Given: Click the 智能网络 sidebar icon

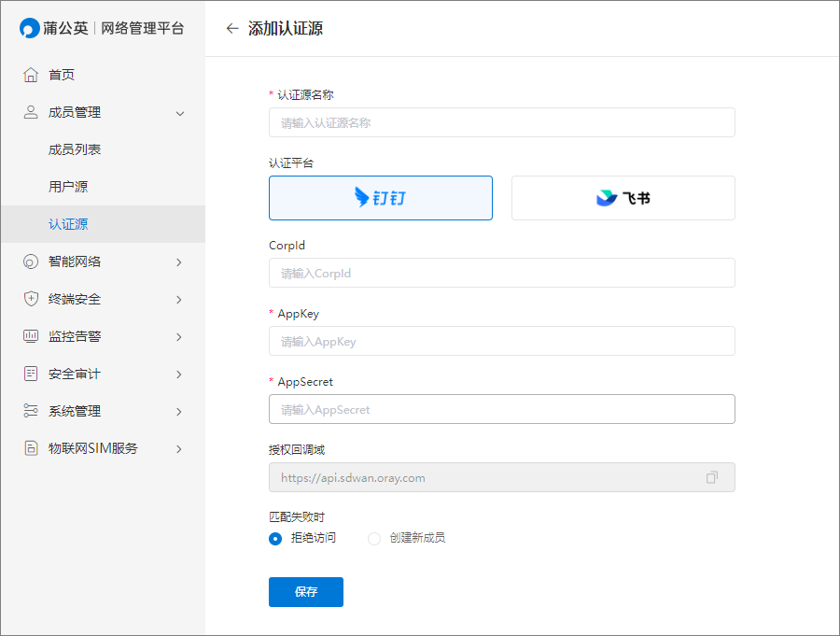Looking at the screenshot, I should (31, 261).
